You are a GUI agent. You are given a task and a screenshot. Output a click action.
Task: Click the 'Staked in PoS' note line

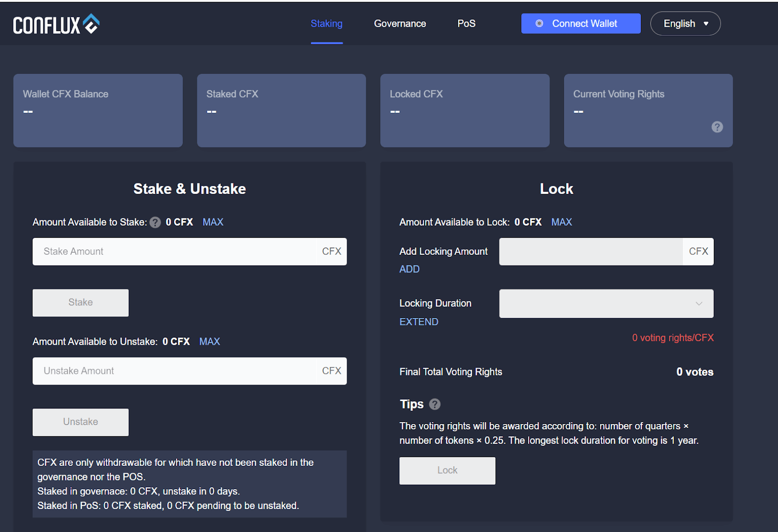168,506
